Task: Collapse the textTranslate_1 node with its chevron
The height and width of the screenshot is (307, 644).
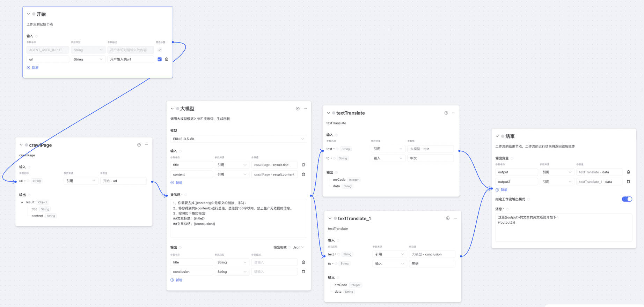Action: click(330, 218)
